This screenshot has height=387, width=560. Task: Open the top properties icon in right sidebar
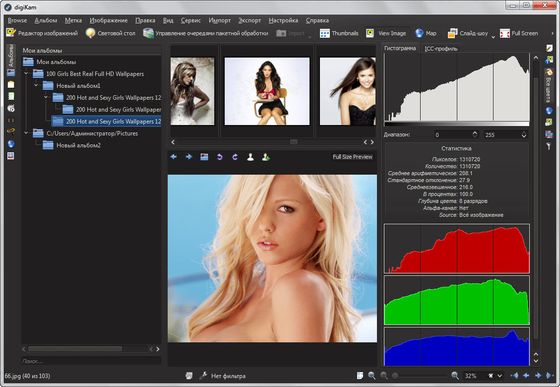(x=549, y=49)
